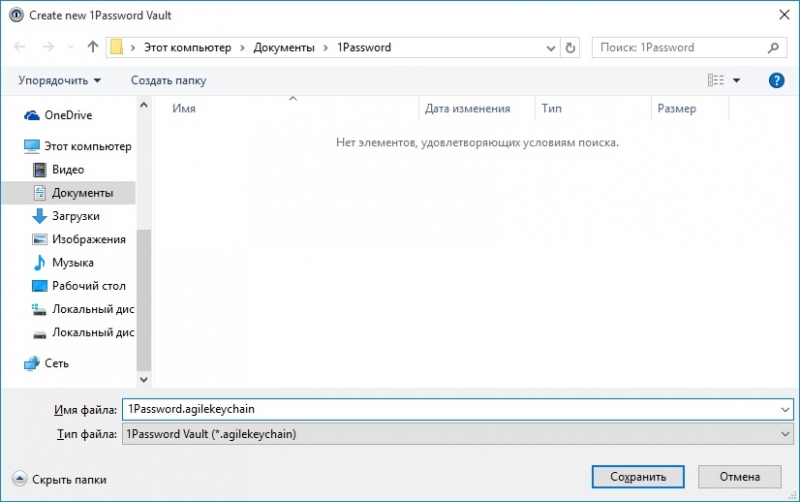This screenshot has height=502, width=800.
Task: Click the 'Этот компьютер' monitor icon in sidebar
Action: (x=32, y=146)
